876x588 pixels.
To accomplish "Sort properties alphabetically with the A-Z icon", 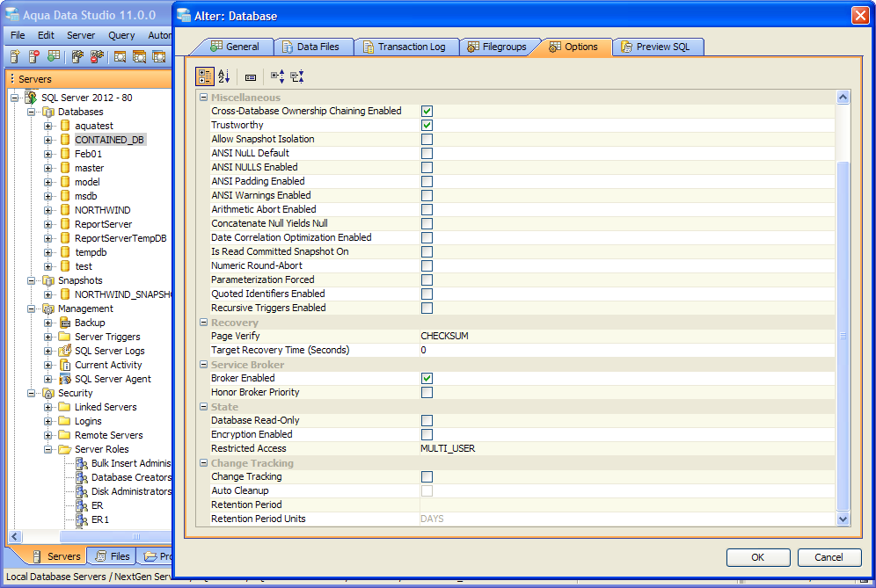I will coord(224,76).
